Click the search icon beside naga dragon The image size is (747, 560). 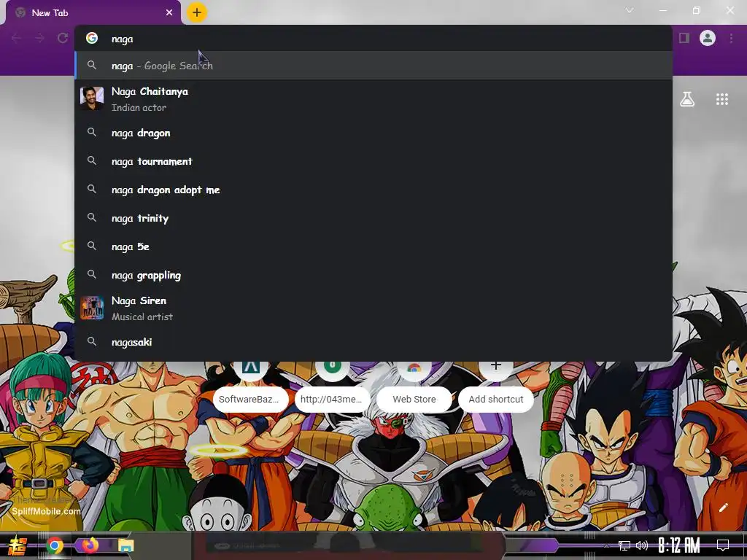(x=92, y=133)
